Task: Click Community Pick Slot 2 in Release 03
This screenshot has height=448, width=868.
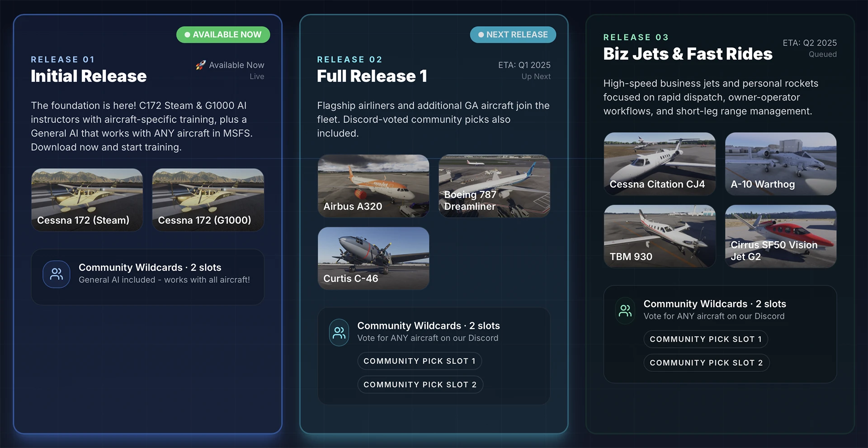Action: pyautogui.click(x=706, y=363)
